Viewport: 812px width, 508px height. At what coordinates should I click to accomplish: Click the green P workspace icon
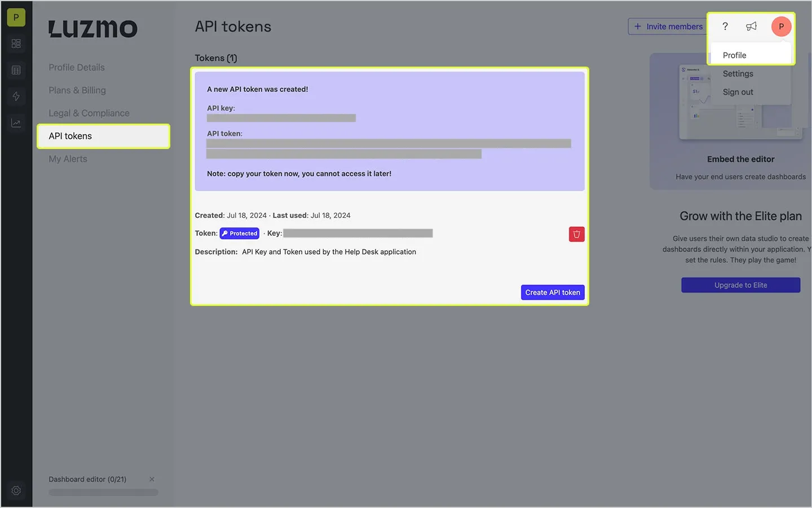point(16,17)
